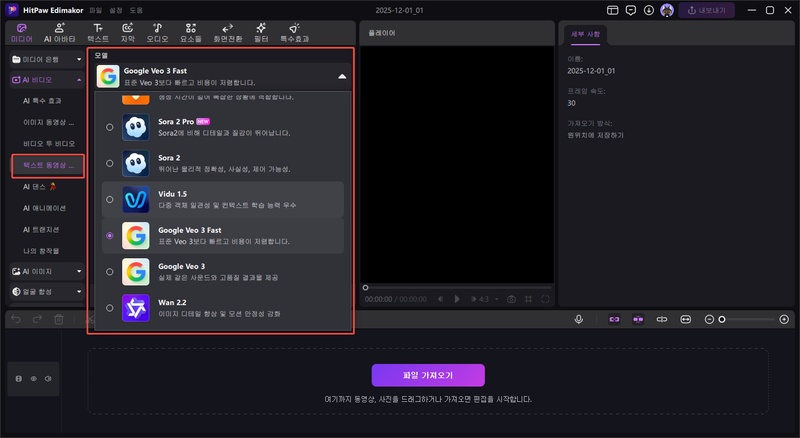
Task: Toggle the first purple link icon in timeline toolbar
Action: (x=614, y=320)
